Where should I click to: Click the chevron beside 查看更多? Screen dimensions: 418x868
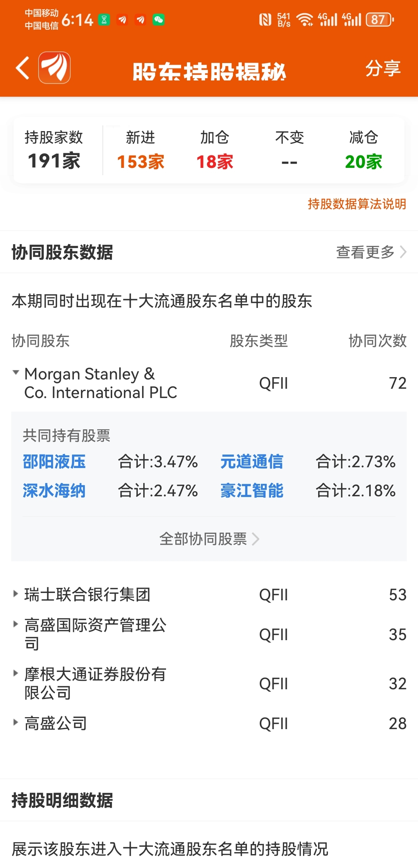403,252
